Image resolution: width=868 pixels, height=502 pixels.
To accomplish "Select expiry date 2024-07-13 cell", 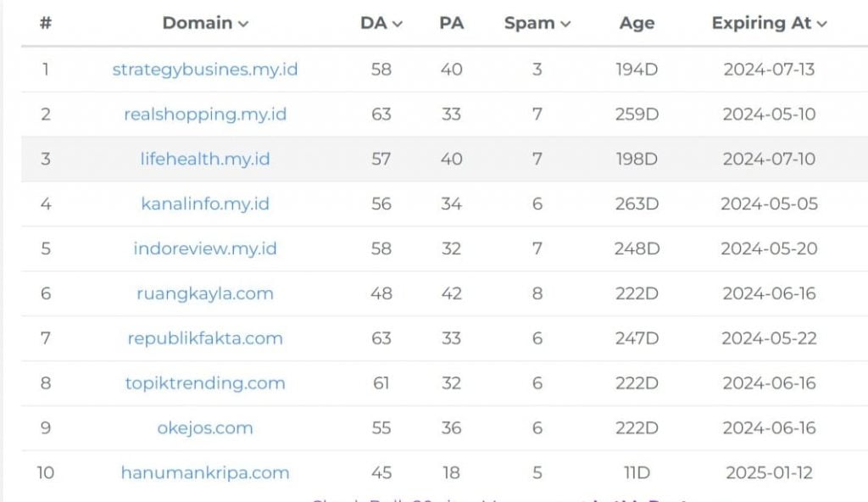I will click(x=769, y=70).
